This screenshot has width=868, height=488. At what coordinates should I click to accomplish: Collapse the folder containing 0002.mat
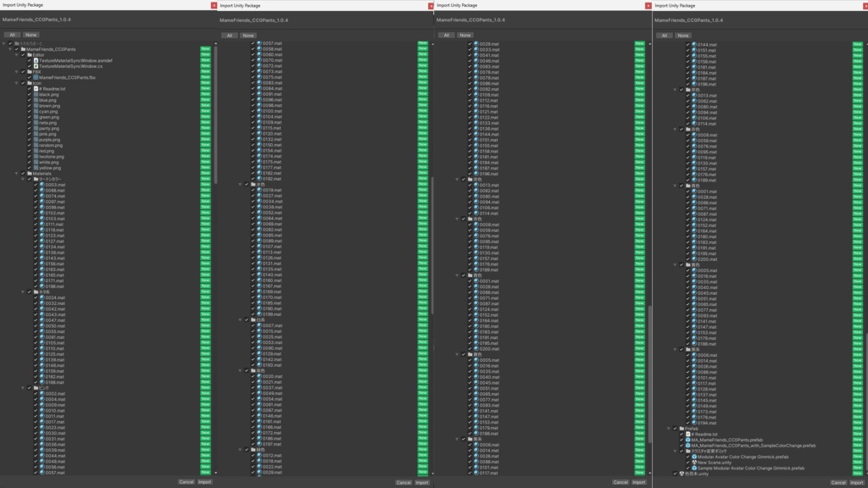pos(23,388)
